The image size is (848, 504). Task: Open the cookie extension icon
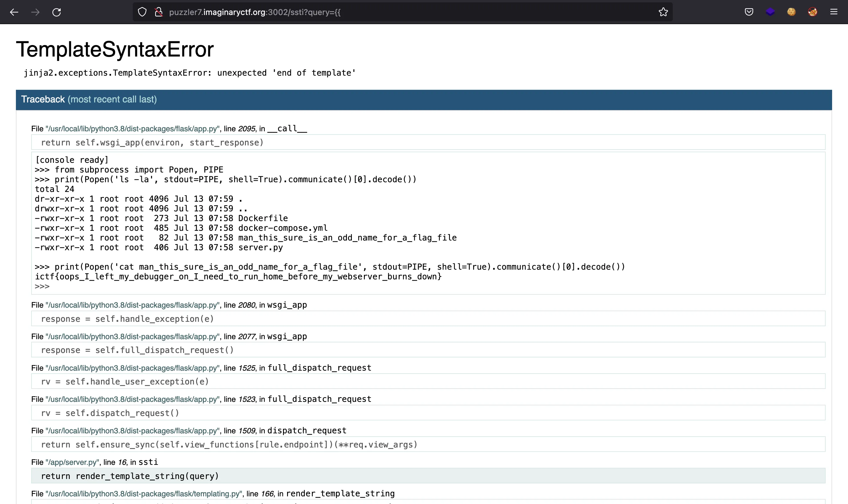(791, 12)
